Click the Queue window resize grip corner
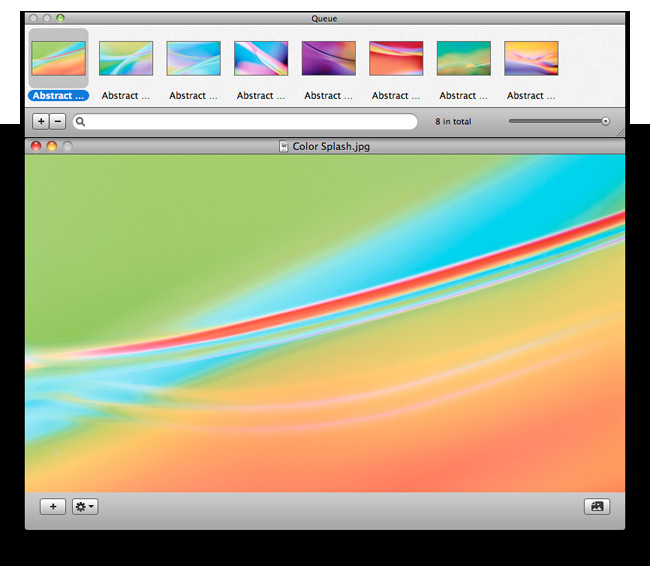Viewport: 650px width, 570px height. pos(621,133)
